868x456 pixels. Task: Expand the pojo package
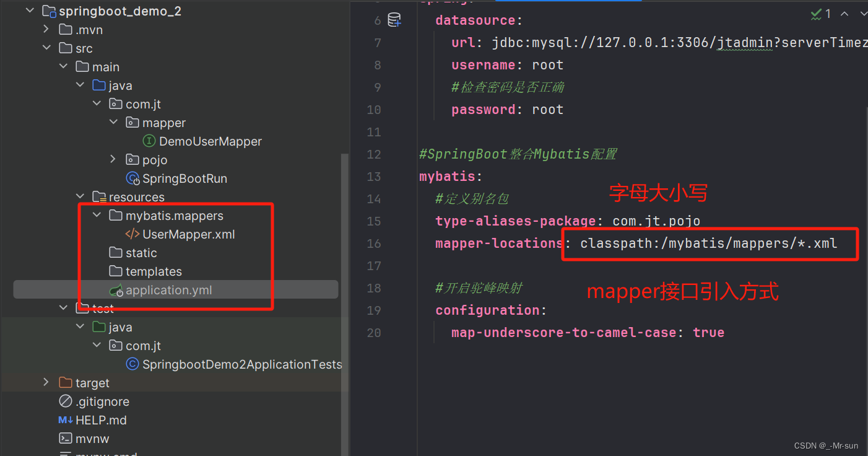point(114,160)
